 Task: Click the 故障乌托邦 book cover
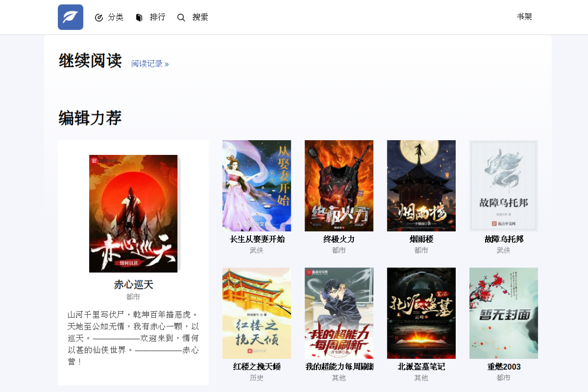pos(503,186)
